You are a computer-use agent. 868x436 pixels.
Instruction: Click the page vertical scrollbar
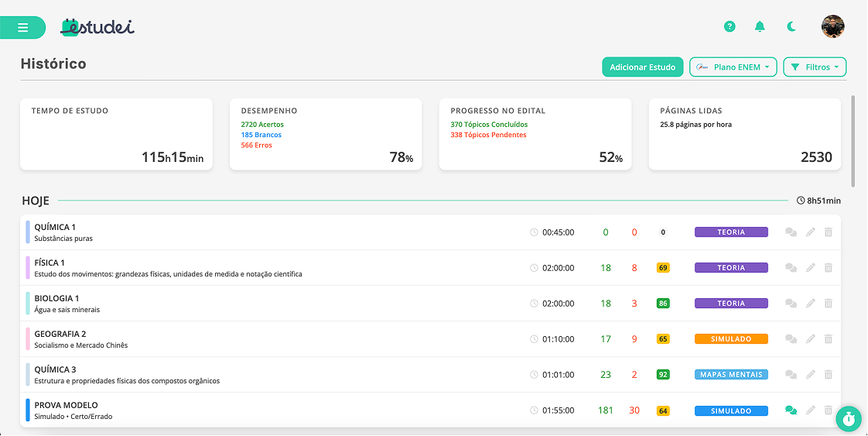click(x=853, y=139)
